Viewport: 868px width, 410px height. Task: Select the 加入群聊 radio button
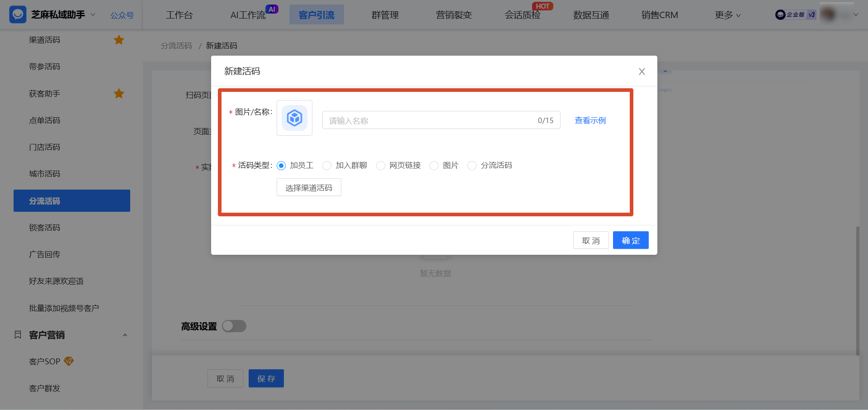click(327, 166)
